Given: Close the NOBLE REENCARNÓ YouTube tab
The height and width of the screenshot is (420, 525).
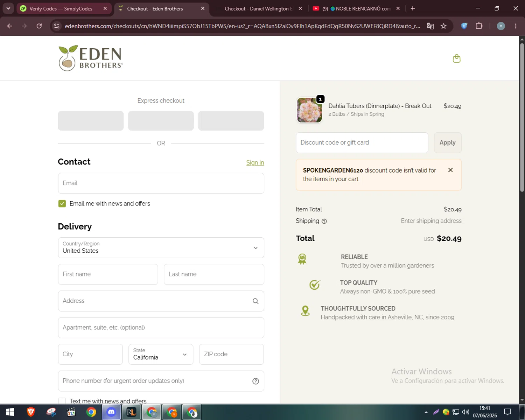Looking at the screenshot, I should [398, 8].
